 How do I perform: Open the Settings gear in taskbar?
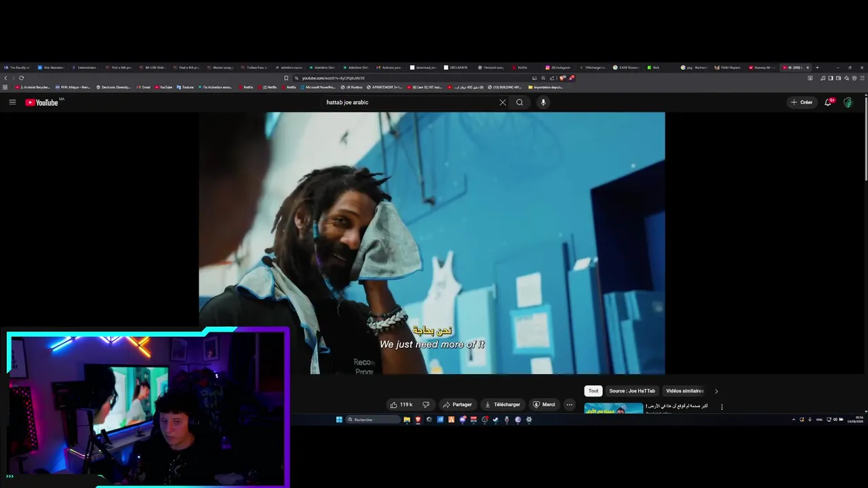point(529,420)
